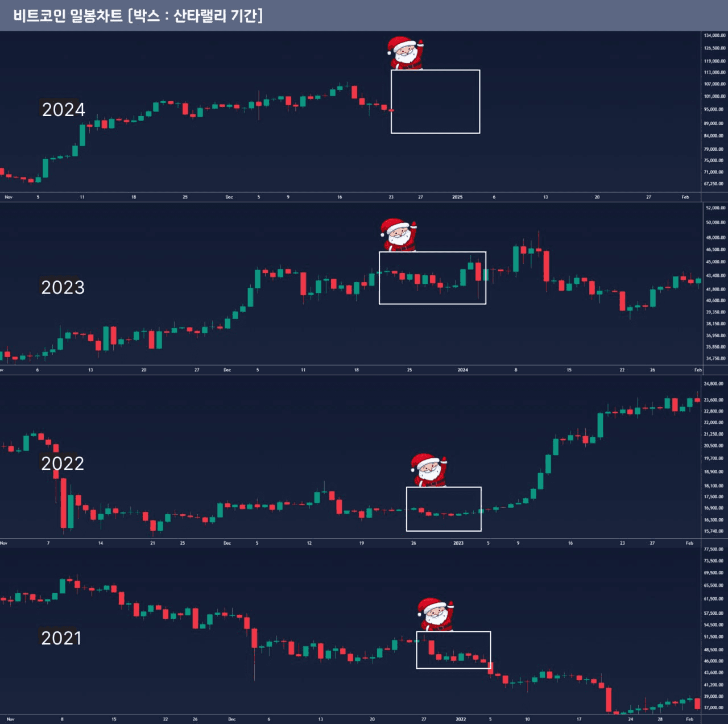The height and width of the screenshot is (724, 728).
Task: Select the '67,250.00' price axis label
Action: click(x=714, y=184)
